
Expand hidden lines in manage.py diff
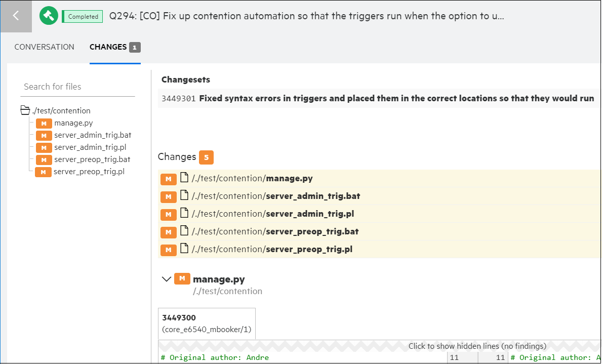[477, 346]
